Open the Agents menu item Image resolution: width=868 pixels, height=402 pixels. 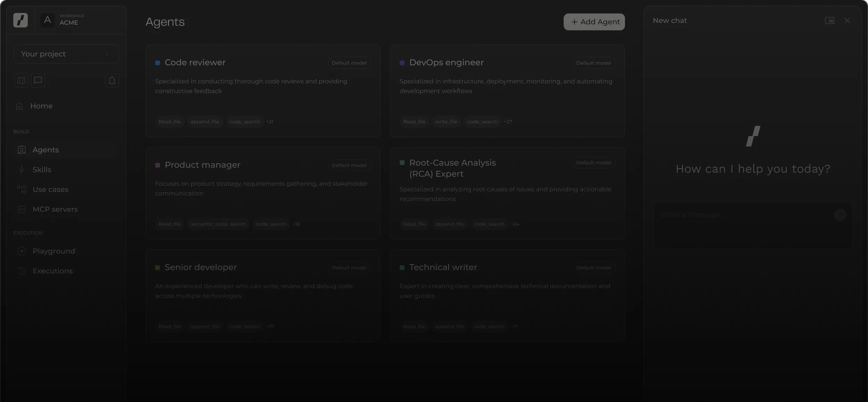66,150
